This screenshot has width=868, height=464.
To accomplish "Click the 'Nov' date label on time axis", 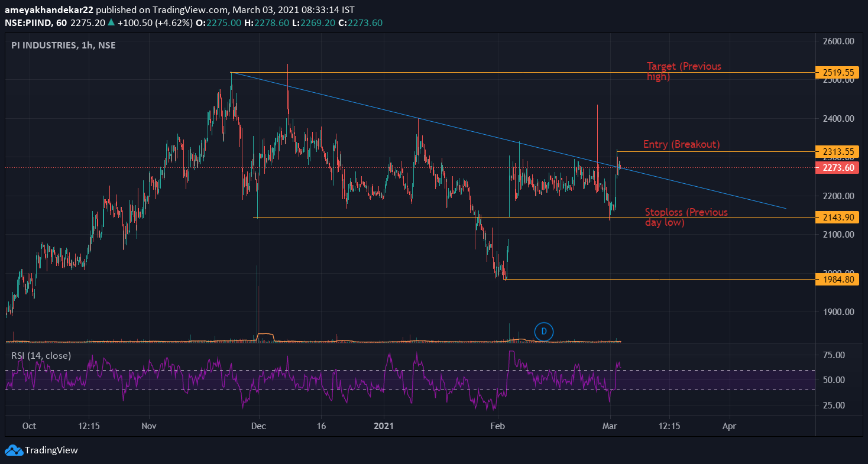I will 149,426.
